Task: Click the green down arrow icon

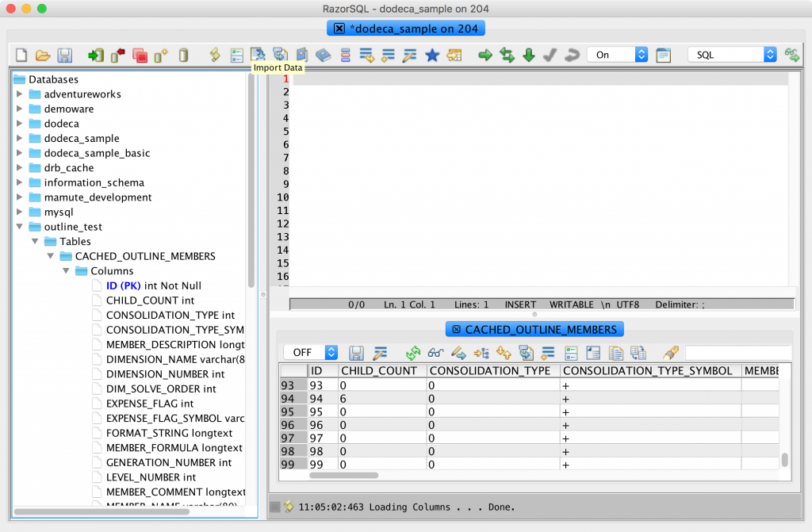Action: click(x=529, y=55)
